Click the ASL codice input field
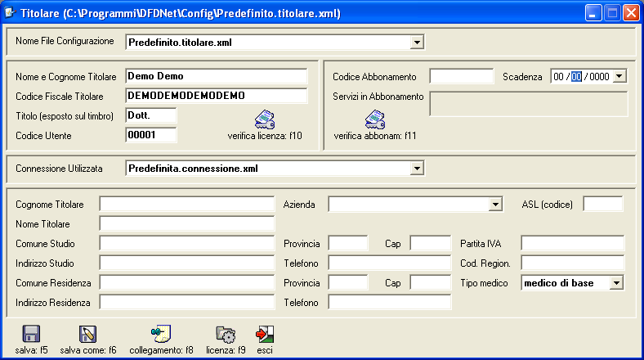The image size is (644, 360). (602, 205)
